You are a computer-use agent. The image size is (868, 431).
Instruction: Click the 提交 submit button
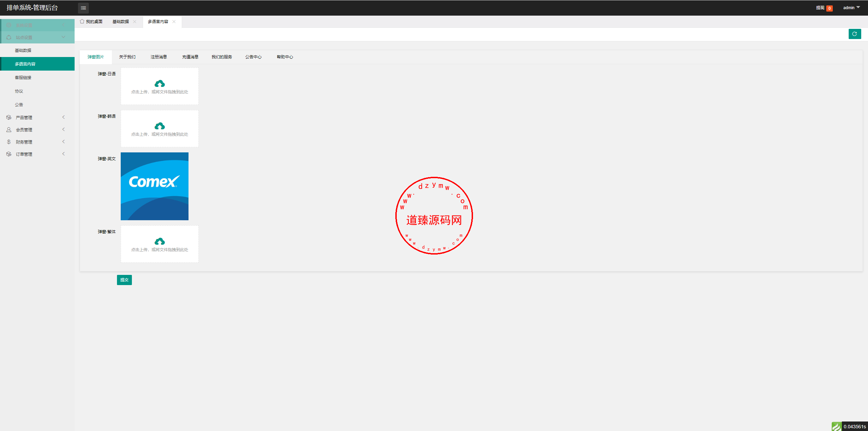[x=124, y=280]
